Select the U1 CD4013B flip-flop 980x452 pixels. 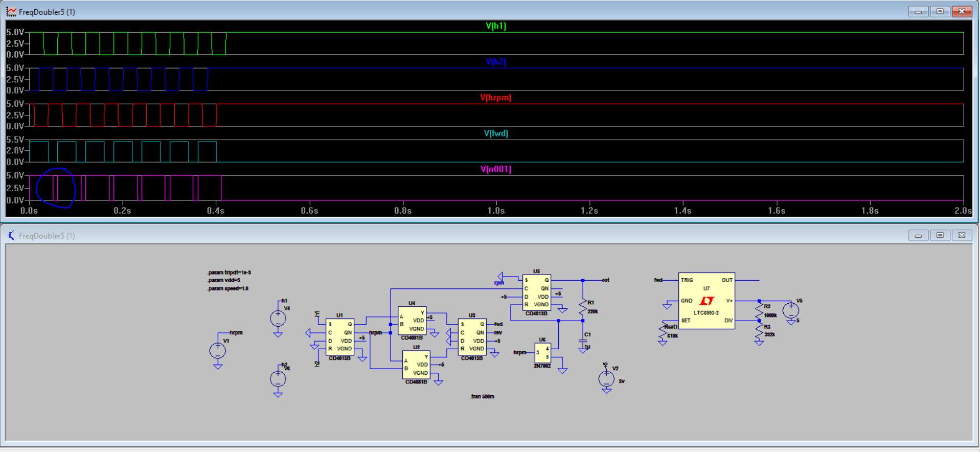340,337
